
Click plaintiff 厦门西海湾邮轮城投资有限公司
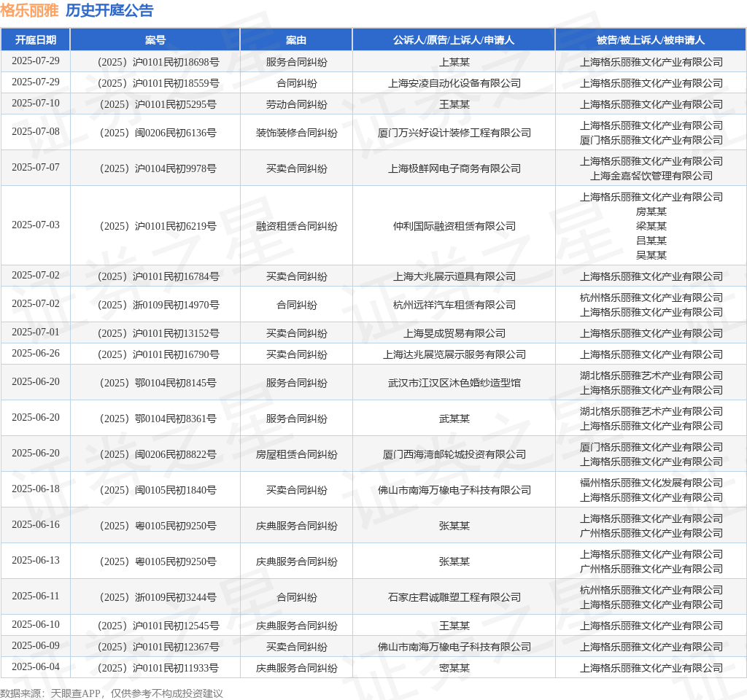[454, 454]
